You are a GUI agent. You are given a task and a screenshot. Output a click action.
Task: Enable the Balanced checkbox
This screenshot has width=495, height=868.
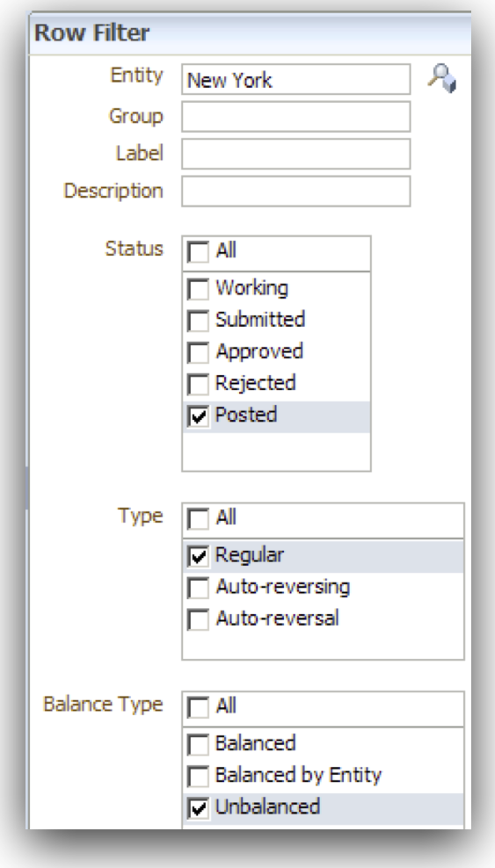pyautogui.click(x=198, y=744)
